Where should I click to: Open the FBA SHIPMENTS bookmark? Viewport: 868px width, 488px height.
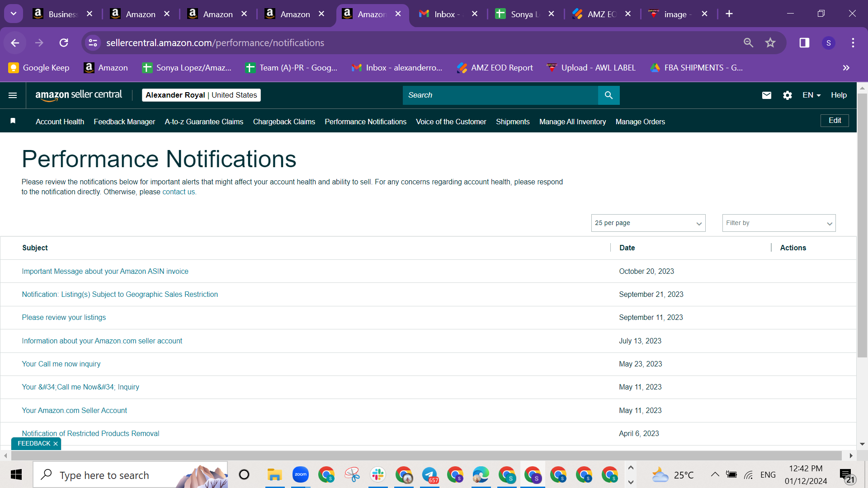(x=696, y=68)
